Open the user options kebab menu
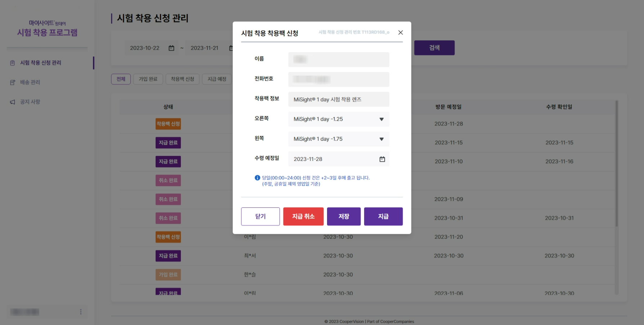This screenshot has height=325, width=644. (81, 312)
